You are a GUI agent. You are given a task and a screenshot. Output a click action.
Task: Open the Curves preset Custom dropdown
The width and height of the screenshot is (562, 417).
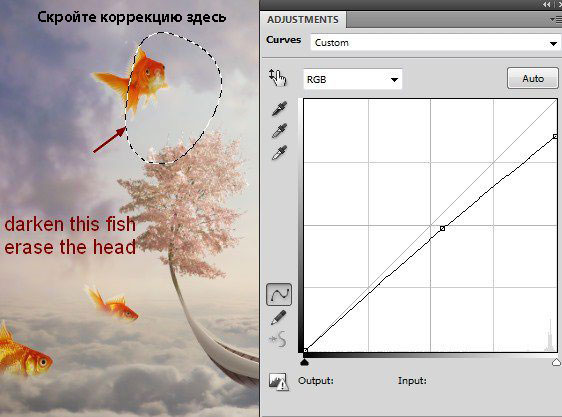(435, 43)
